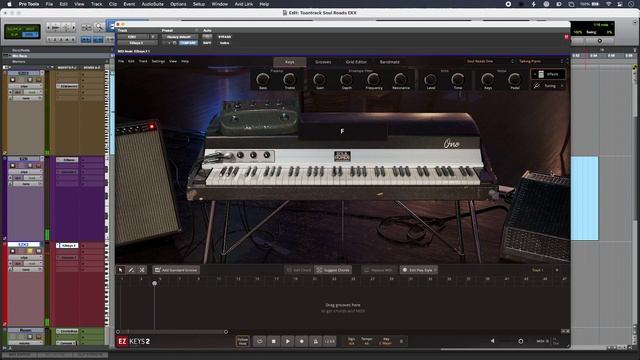The width and height of the screenshot is (640, 360).
Task: Click the Frequency knob in Envelope Filter
Action: tap(373, 79)
